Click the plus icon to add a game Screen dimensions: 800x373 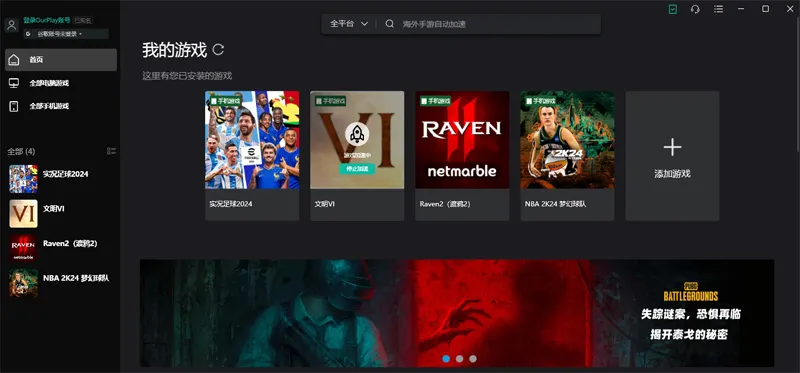click(x=672, y=147)
